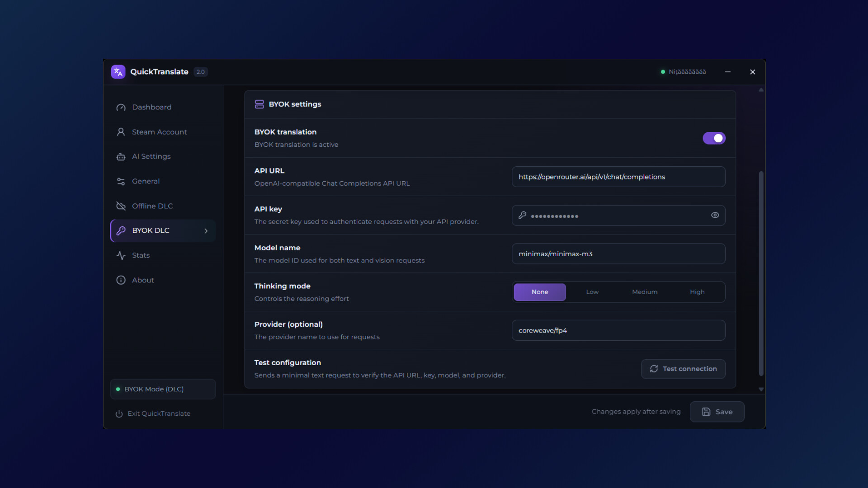Save the BYOK settings
This screenshot has height=488, width=868.
pyautogui.click(x=717, y=412)
